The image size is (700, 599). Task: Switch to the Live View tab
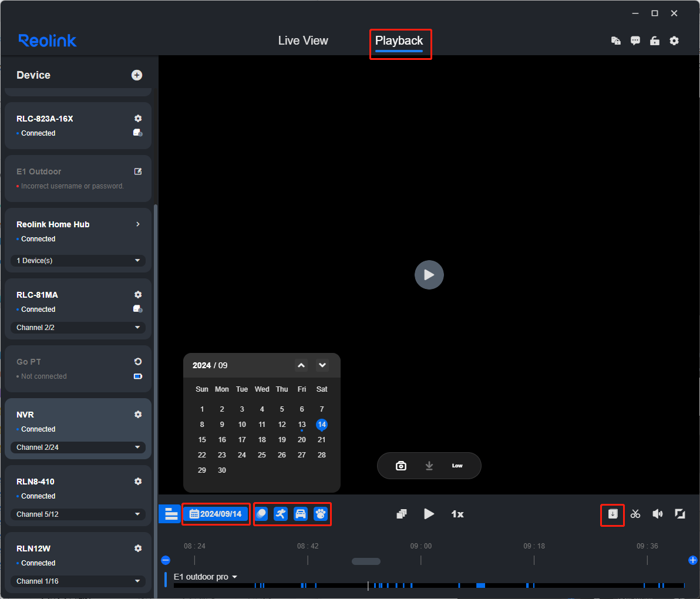[x=302, y=41]
